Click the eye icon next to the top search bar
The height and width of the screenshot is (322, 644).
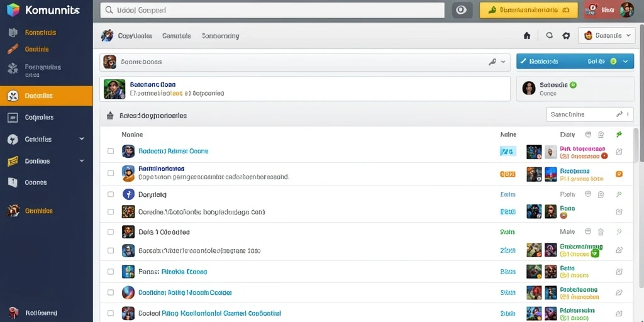click(462, 10)
